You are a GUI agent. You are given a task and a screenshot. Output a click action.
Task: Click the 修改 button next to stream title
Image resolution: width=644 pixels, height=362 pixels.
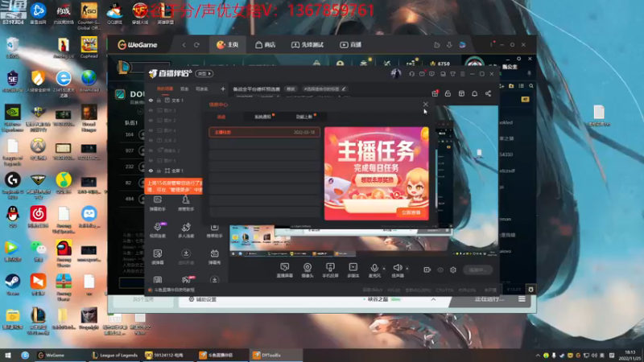[291, 89]
